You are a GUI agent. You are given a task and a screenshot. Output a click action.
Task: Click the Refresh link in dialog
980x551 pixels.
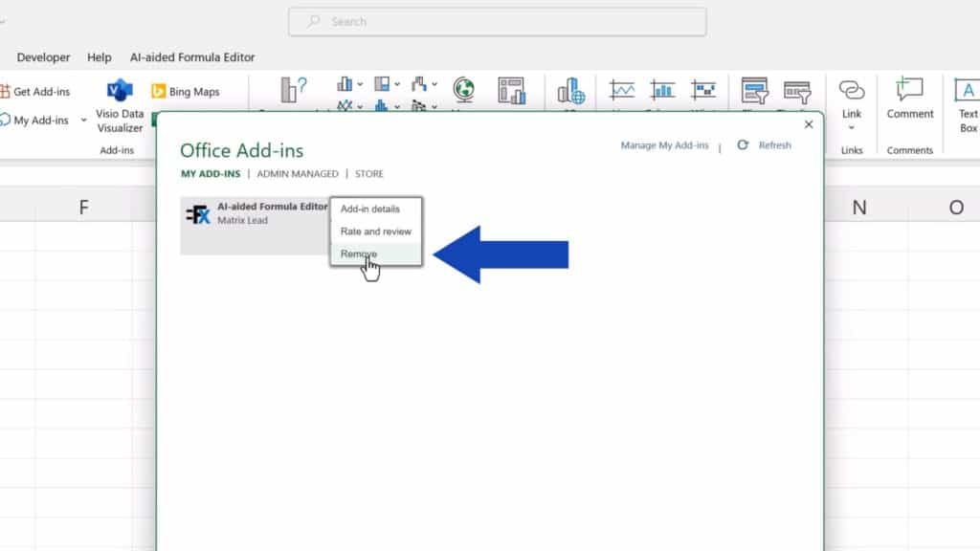click(774, 145)
